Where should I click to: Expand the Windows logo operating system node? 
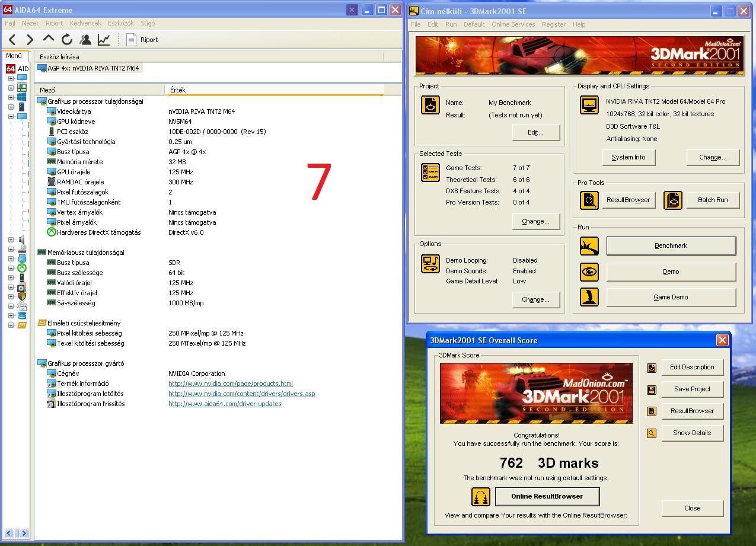[11, 97]
